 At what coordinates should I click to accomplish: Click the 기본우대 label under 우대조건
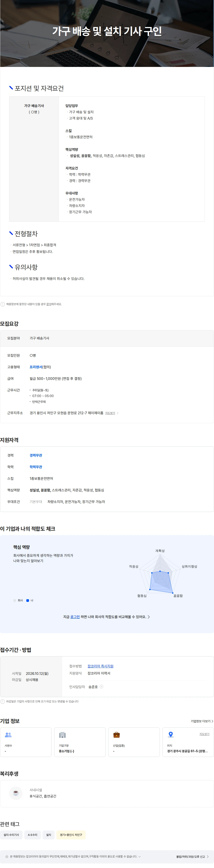click(x=36, y=502)
